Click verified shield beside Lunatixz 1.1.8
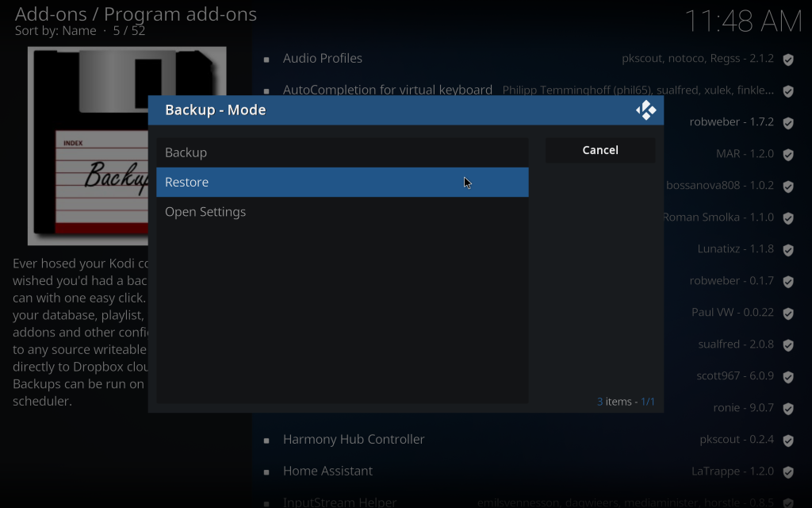This screenshot has width=812, height=508. pos(788,250)
